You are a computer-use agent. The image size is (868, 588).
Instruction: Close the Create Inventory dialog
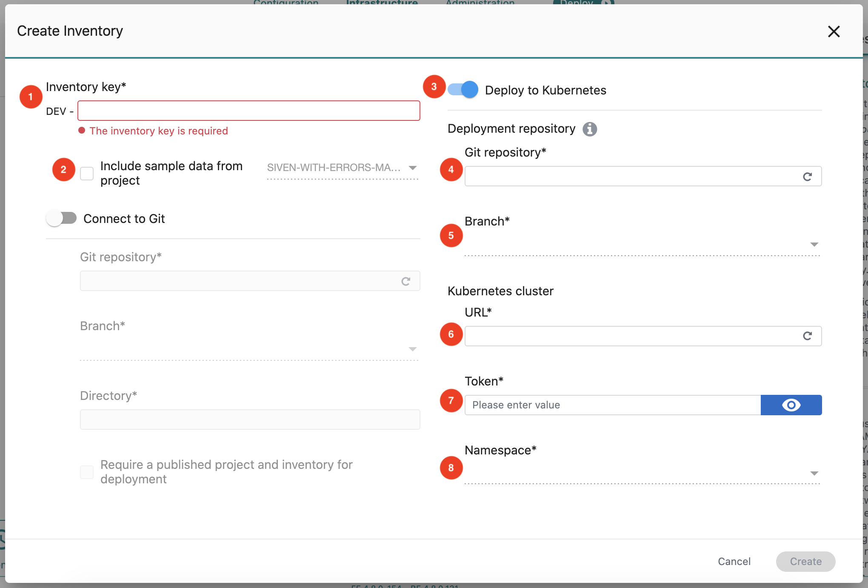(x=834, y=31)
